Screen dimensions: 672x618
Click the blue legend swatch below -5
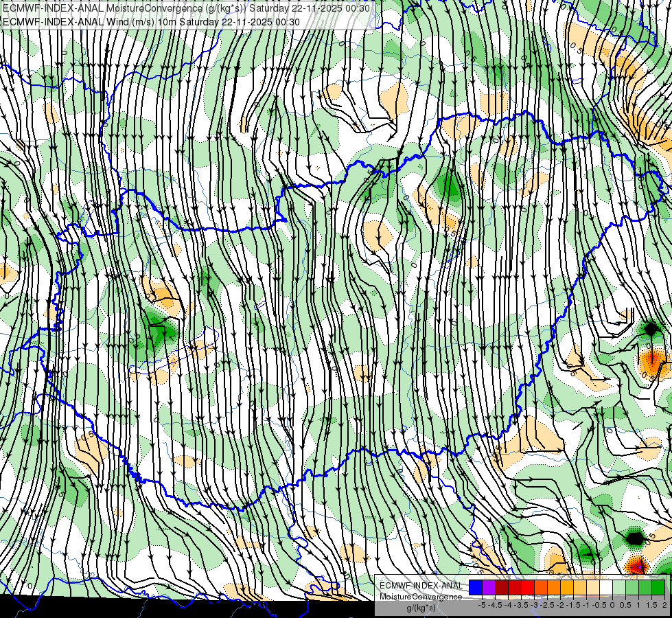coord(476,587)
